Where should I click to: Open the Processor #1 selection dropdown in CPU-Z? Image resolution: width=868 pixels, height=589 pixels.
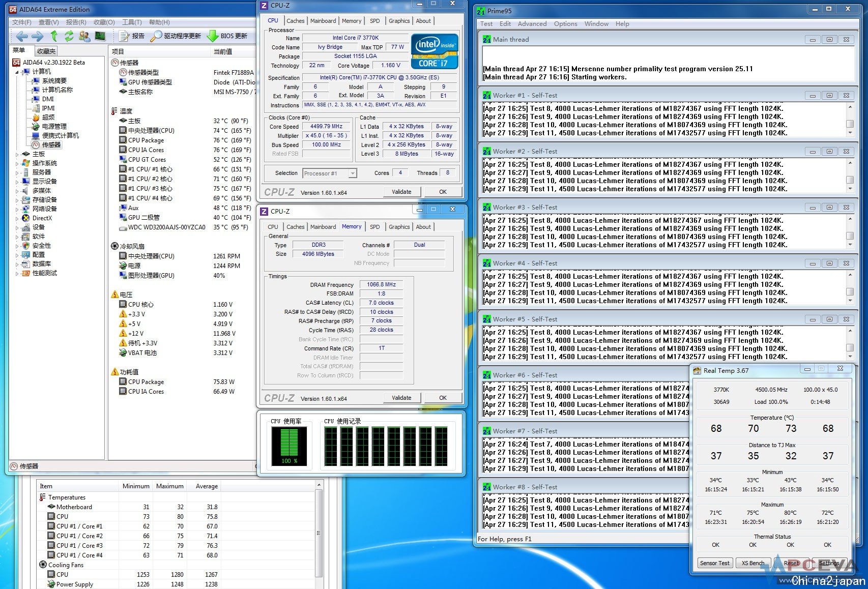click(x=330, y=173)
